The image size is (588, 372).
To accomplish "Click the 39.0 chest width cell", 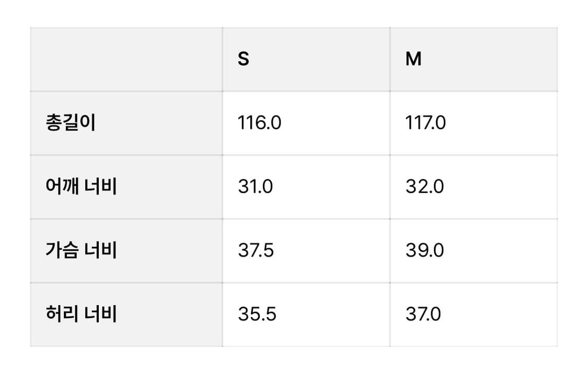I will 424,250.
